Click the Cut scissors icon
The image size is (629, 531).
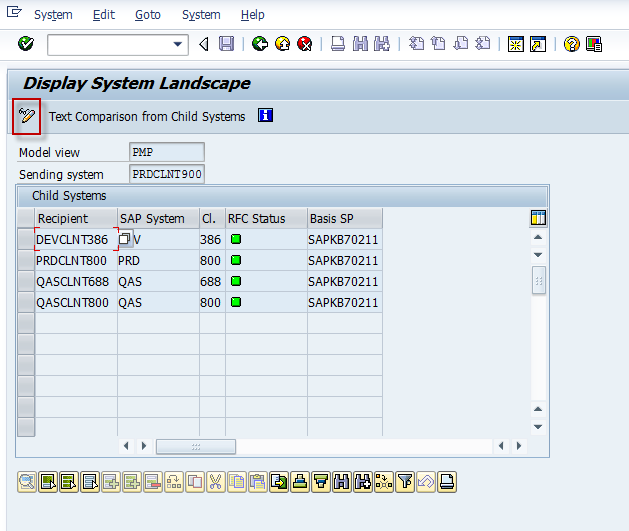(216, 482)
